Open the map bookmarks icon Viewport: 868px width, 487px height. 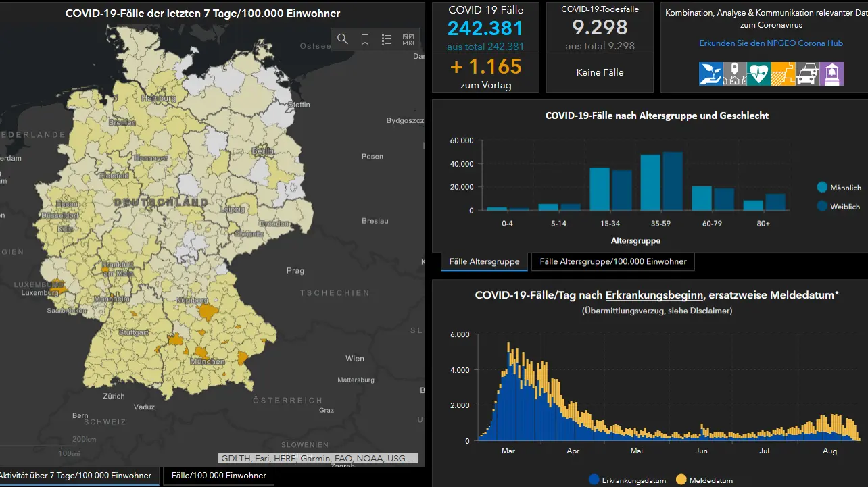[365, 39]
